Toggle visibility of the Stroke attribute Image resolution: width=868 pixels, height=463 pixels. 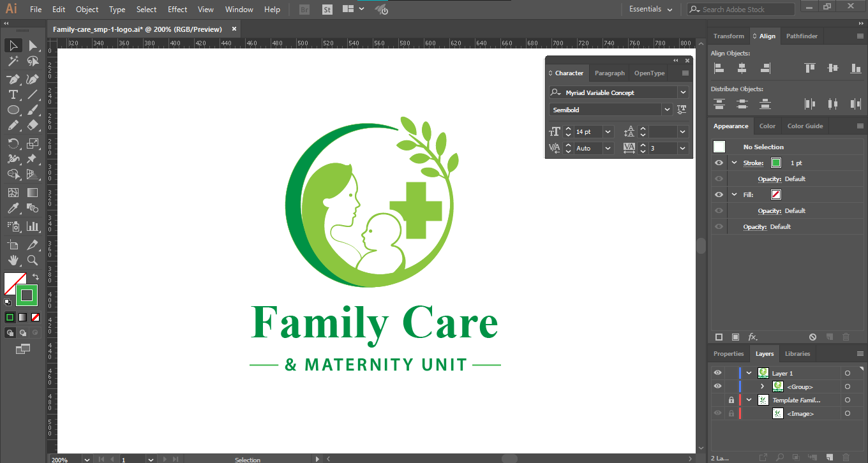[719, 163]
